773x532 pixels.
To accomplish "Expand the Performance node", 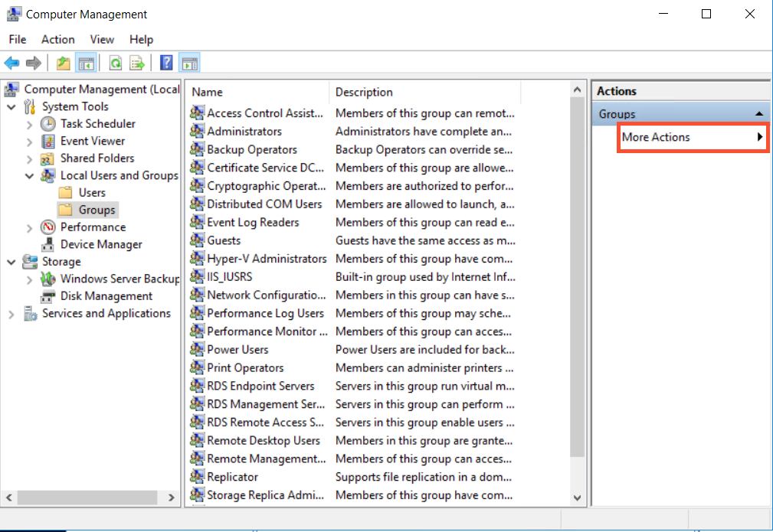I will pos(30,228).
